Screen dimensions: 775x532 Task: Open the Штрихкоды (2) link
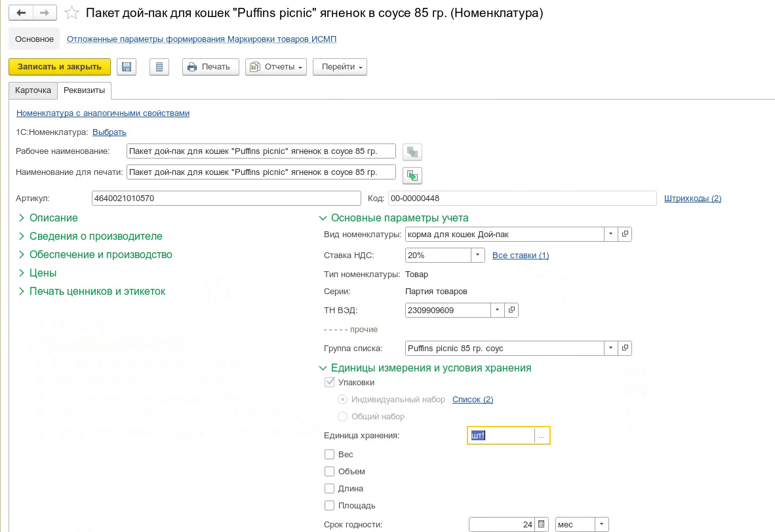pyautogui.click(x=692, y=198)
